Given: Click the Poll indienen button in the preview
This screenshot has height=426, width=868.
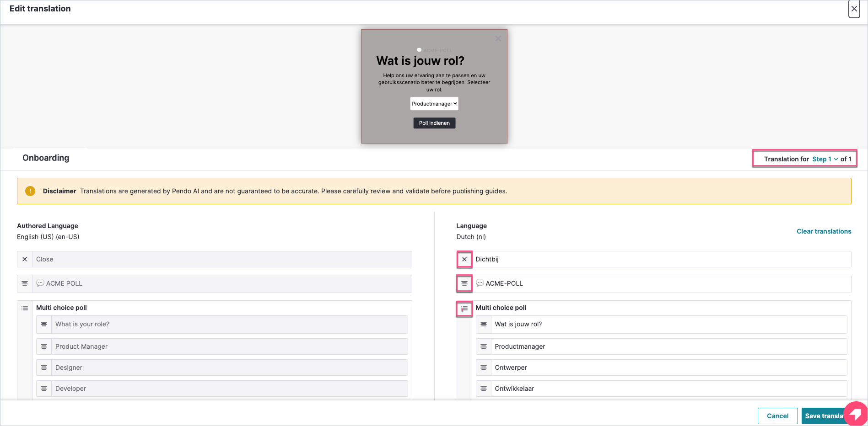Looking at the screenshot, I should click(434, 123).
